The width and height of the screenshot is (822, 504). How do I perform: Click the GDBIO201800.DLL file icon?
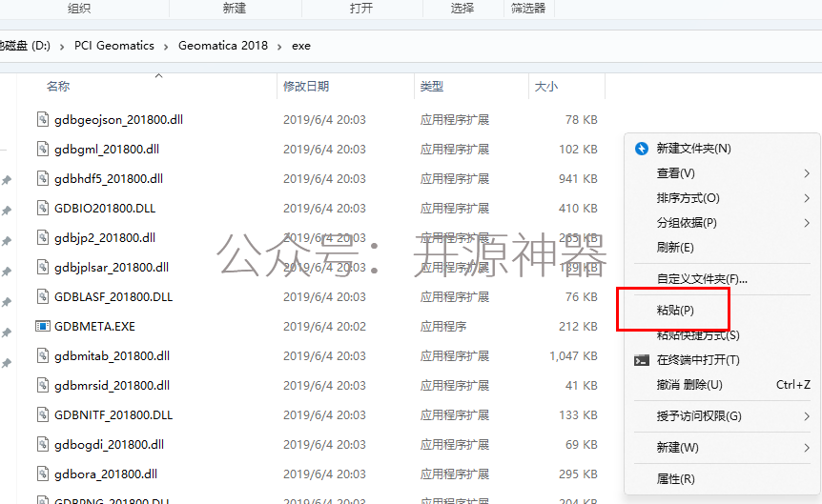tap(43, 208)
